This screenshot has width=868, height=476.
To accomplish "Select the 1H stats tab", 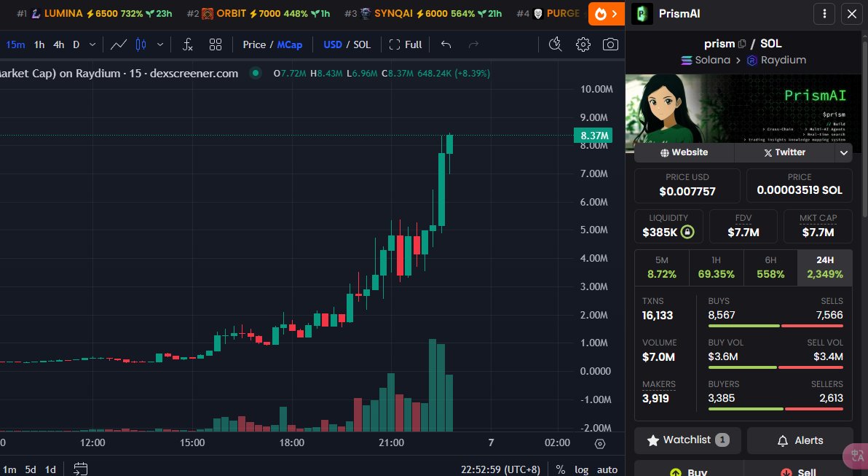I will [716, 267].
